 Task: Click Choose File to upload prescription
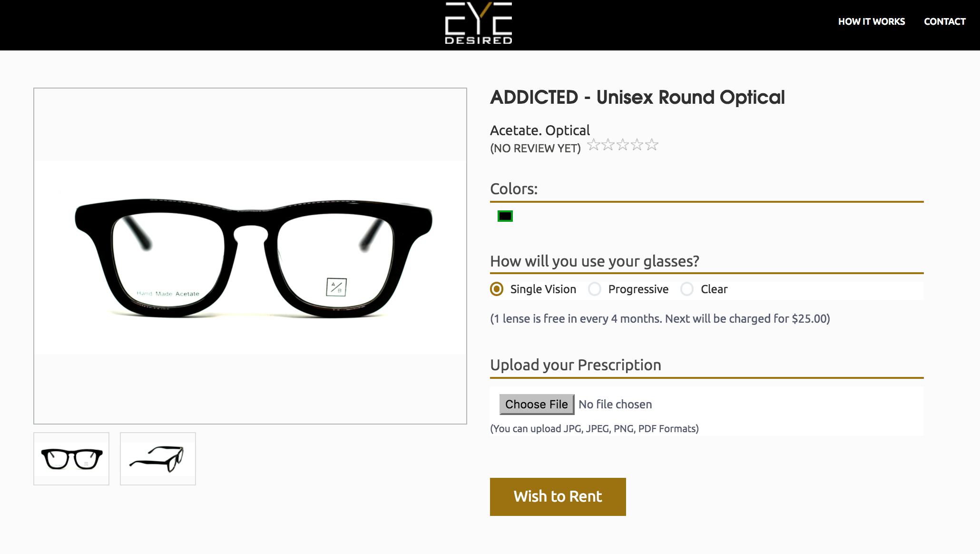point(536,404)
